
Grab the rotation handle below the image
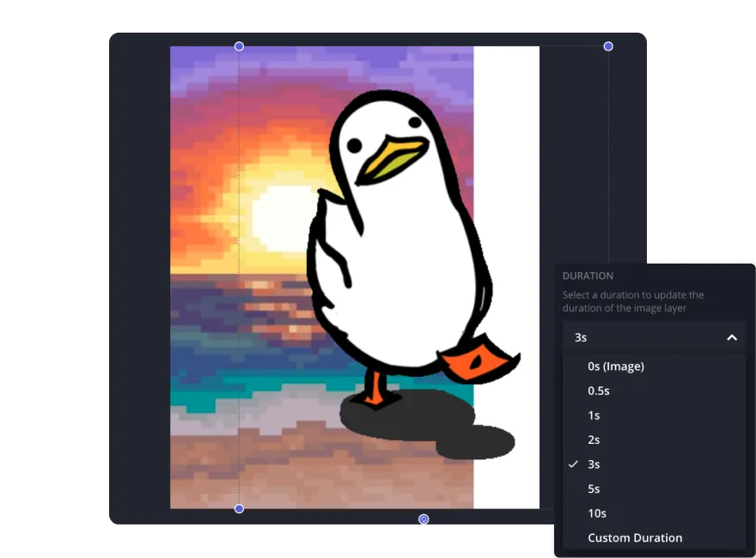point(424,519)
